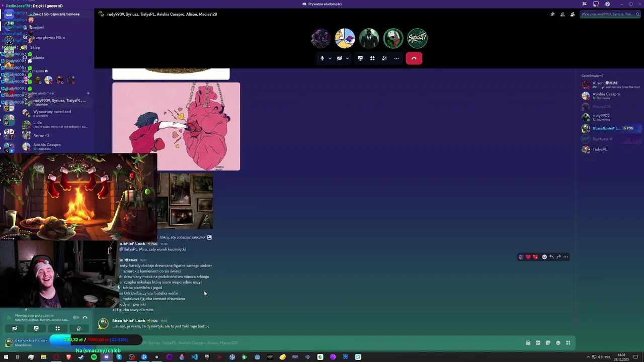Open Julie direct message
This screenshot has height=362, width=644.
[x=55, y=124]
